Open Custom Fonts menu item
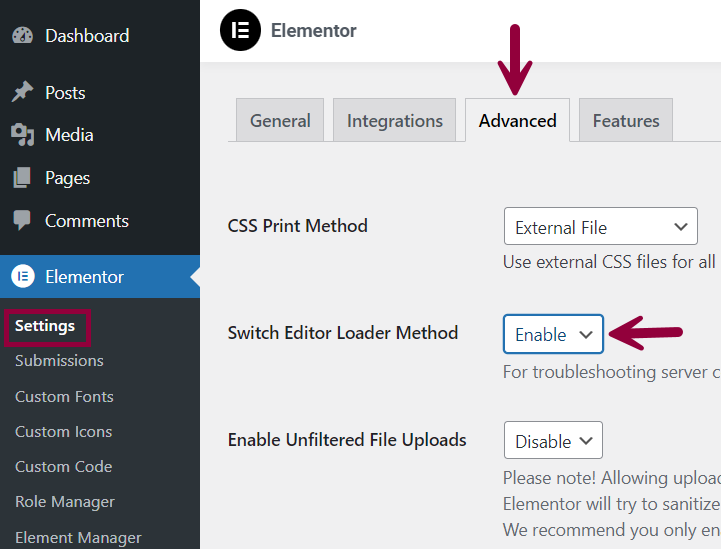Screen dimensions: 721x549 [64, 397]
